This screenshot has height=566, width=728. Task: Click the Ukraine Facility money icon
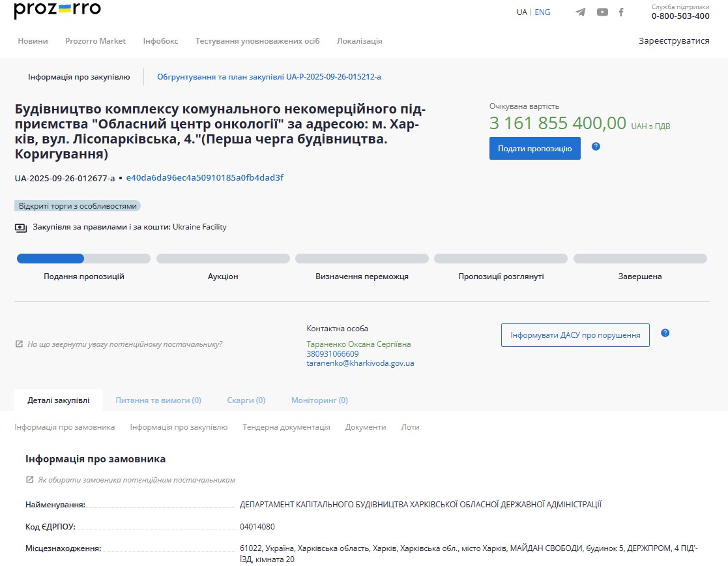click(x=21, y=228)
